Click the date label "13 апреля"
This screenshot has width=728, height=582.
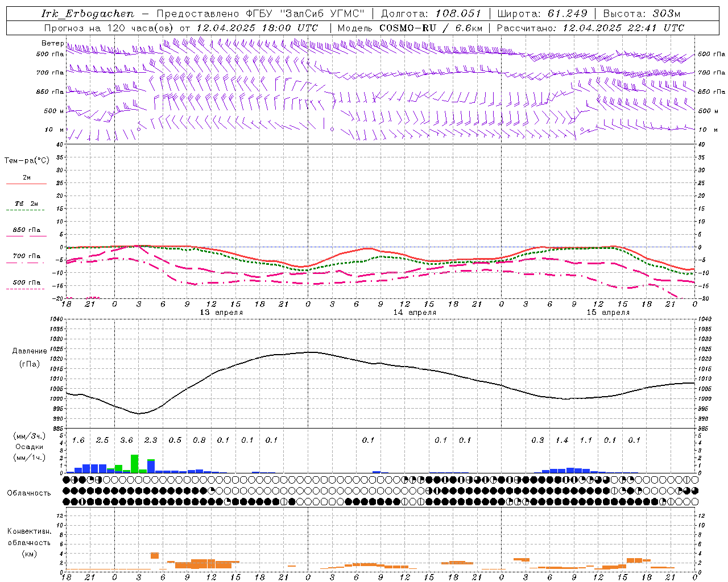point(221,313)
